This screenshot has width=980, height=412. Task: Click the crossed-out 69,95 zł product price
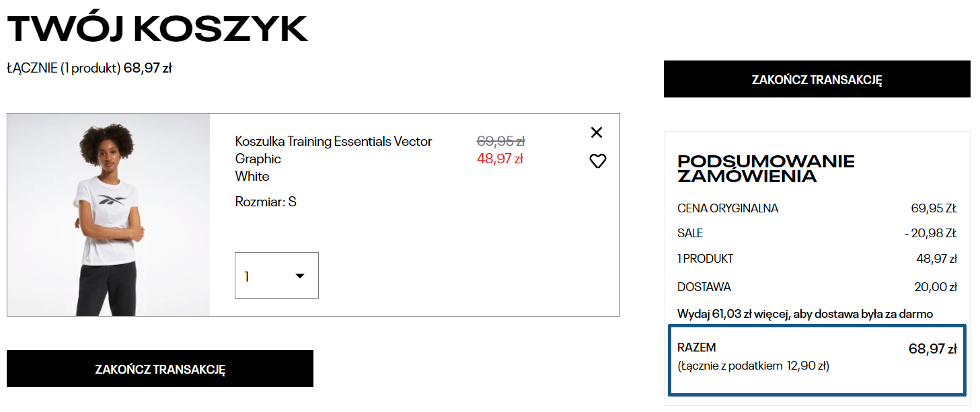coord(500,141)
